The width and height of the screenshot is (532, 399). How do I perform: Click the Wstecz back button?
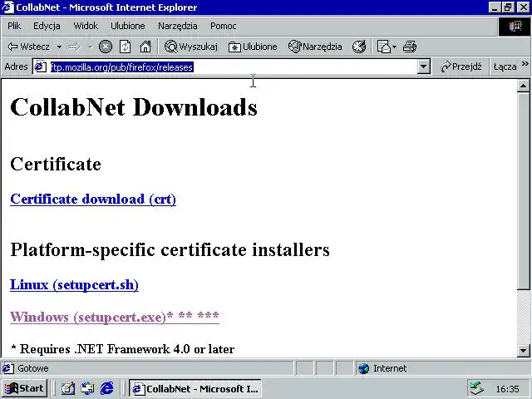(29, 47)
